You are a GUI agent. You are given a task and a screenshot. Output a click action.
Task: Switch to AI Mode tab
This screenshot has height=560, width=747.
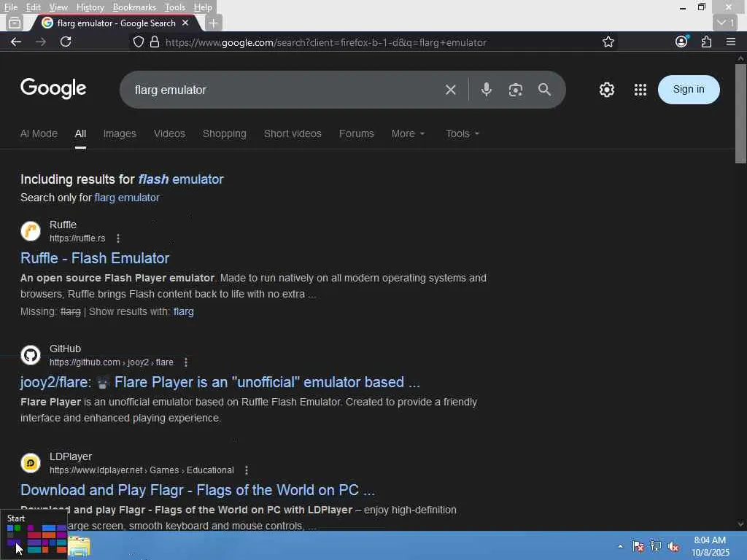click(x=39, y=134)
